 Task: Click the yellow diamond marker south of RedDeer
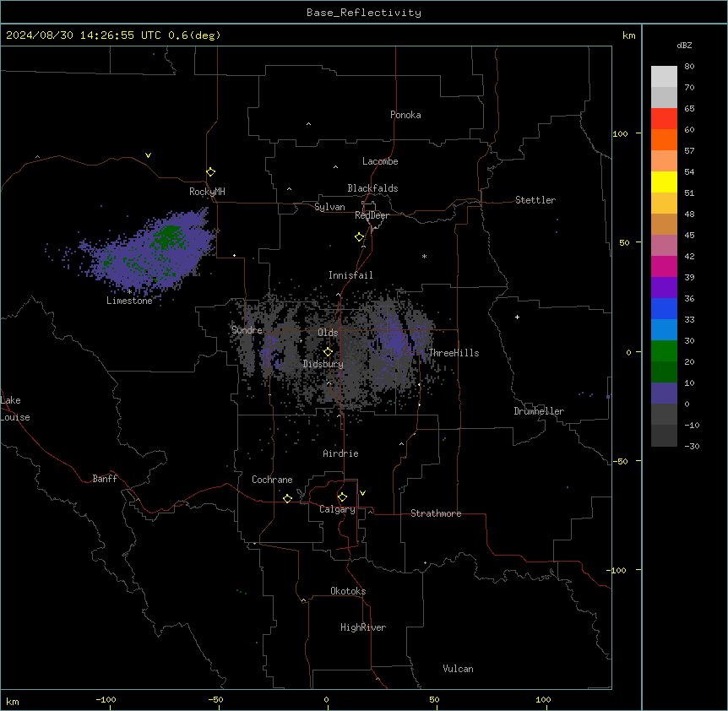pos(359,237)
